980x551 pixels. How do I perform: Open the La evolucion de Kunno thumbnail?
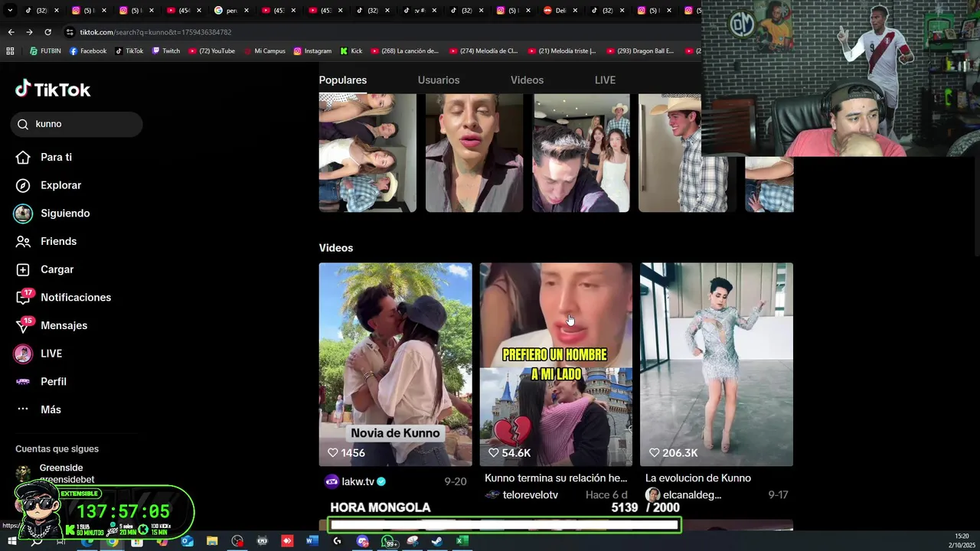(x=717, y=364)
